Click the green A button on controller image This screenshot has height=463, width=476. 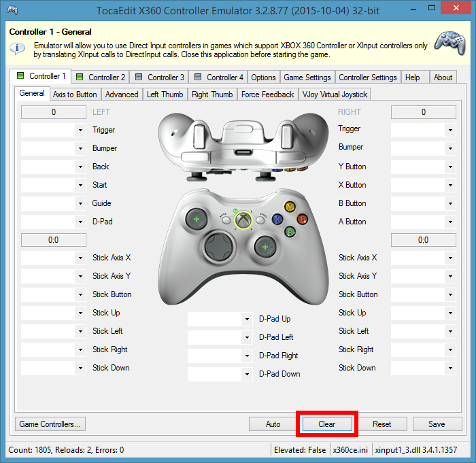290,232
